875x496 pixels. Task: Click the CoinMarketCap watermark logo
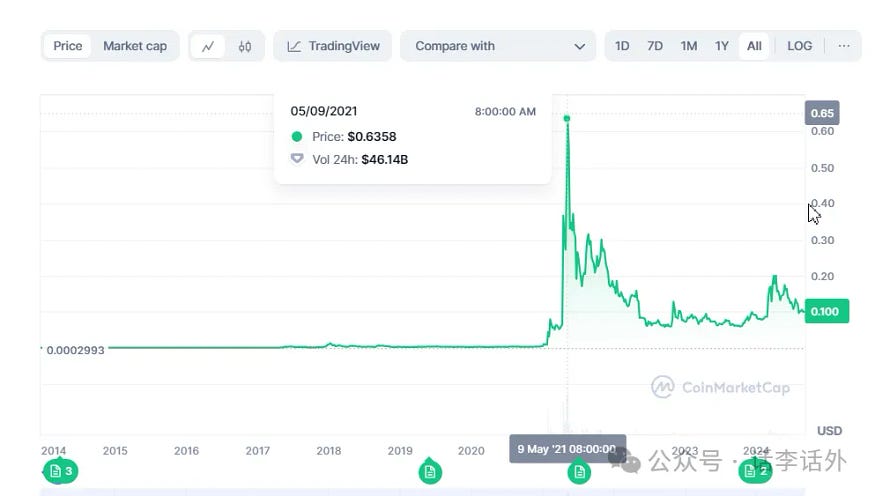coord(720,387)
